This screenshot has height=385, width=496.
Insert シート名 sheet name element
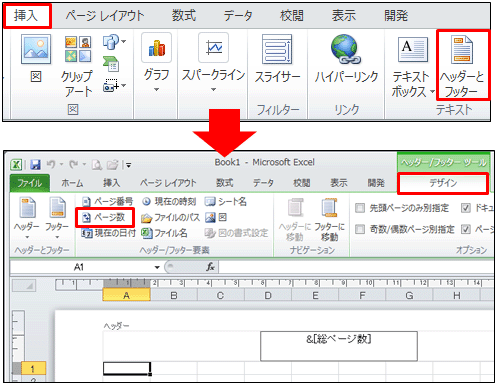click(x=226, y=201)
